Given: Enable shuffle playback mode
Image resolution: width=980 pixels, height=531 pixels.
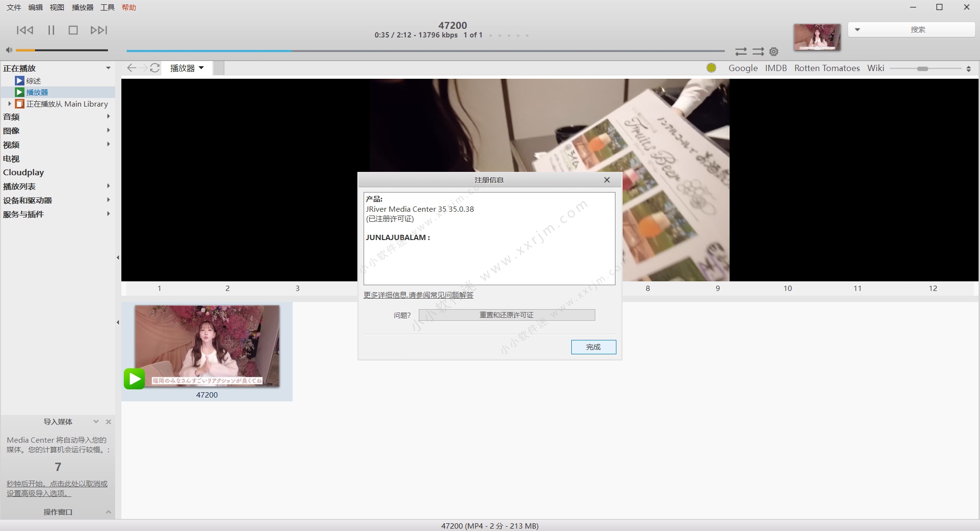Looking at the screenshot, I should tap(741, 51).
